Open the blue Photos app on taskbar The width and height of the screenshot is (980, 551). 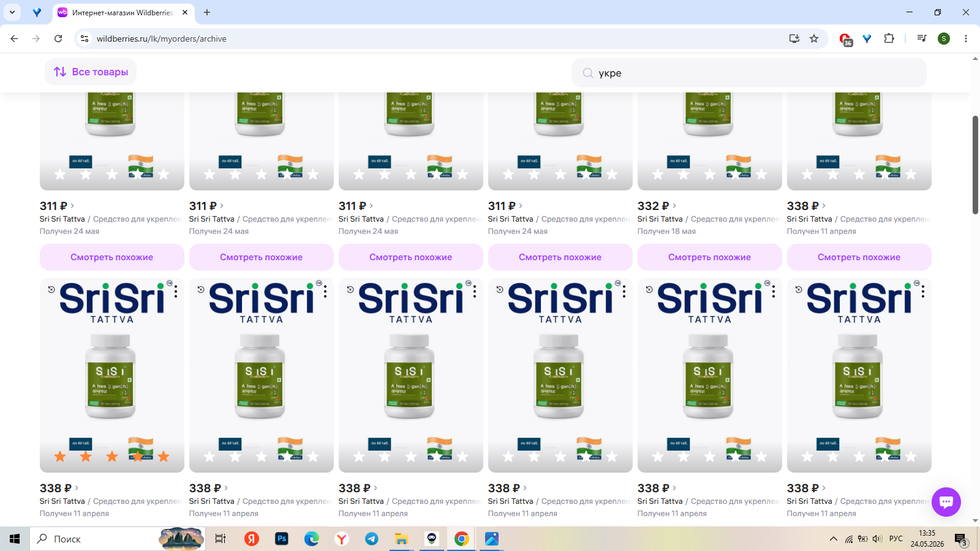[492, 539]
